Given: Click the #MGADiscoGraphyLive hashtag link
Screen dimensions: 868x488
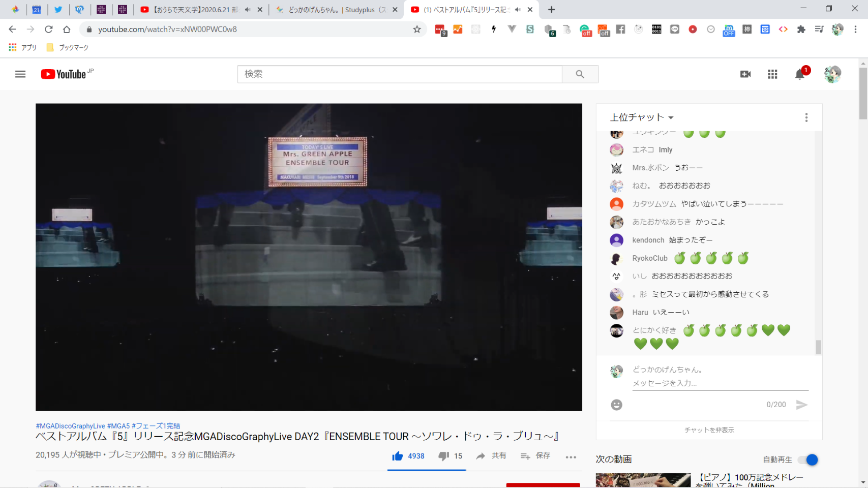Looking at the screenshot, I should pyautogui.click(x=70, y=426).
